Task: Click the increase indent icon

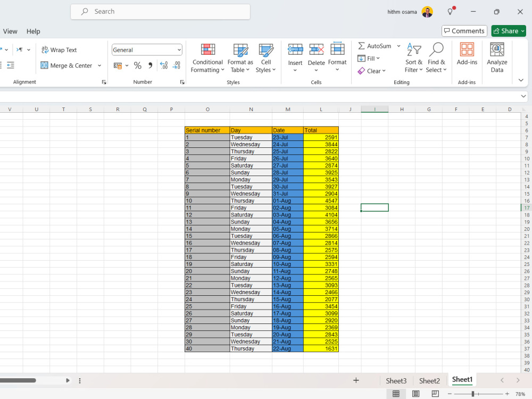Action: click(11, 65)
